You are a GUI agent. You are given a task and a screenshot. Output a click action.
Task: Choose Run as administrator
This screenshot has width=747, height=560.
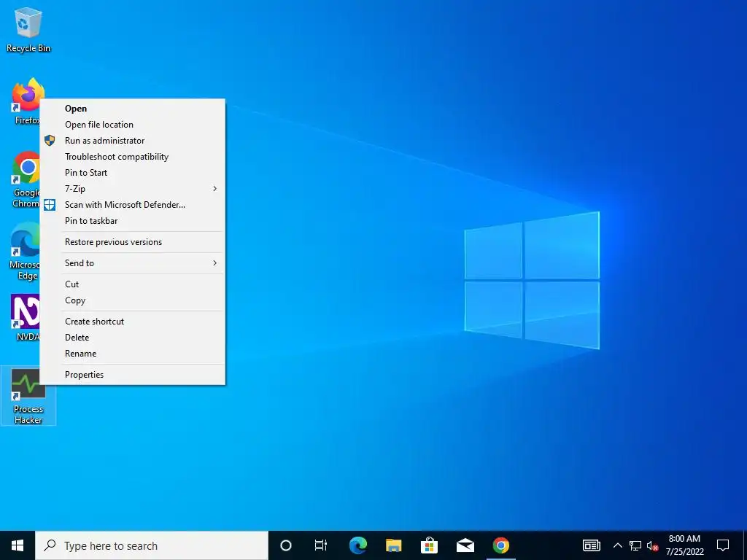point(133,141)
